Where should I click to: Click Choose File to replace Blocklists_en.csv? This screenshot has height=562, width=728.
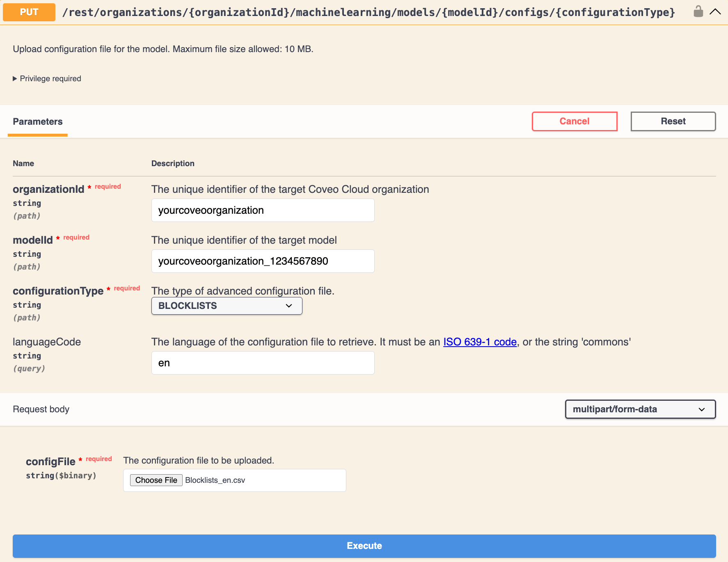(x=156, y=480)
